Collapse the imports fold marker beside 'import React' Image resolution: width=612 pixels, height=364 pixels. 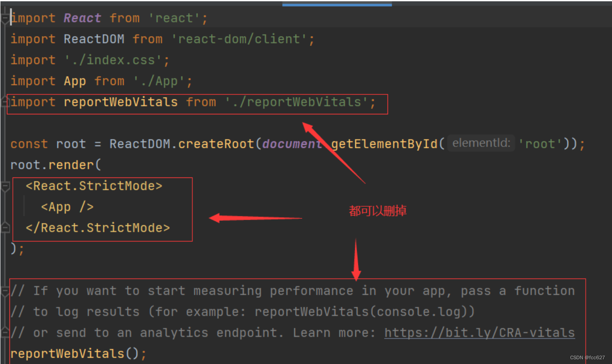pyautogui.click(x=5, y=18)
